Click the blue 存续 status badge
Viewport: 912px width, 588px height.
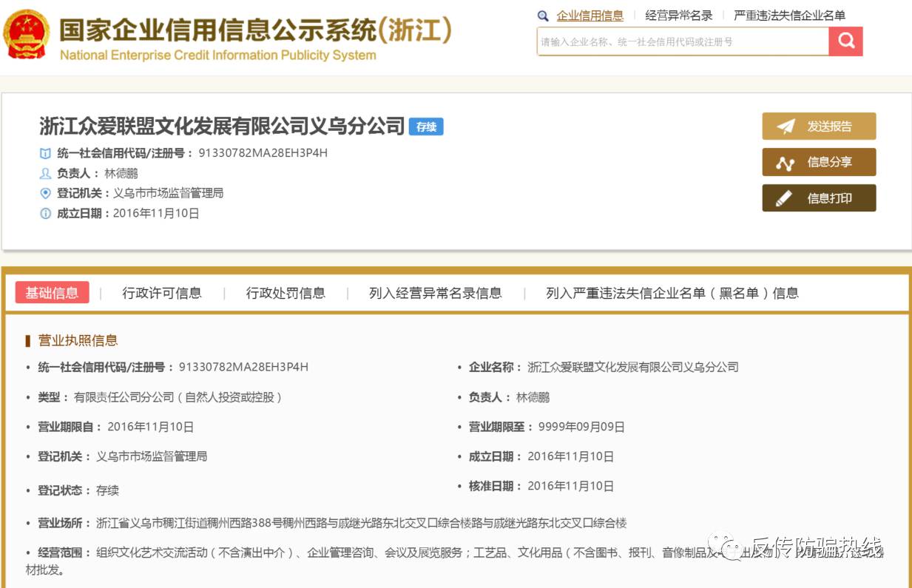pyautogui.click(x=426, y=126)
